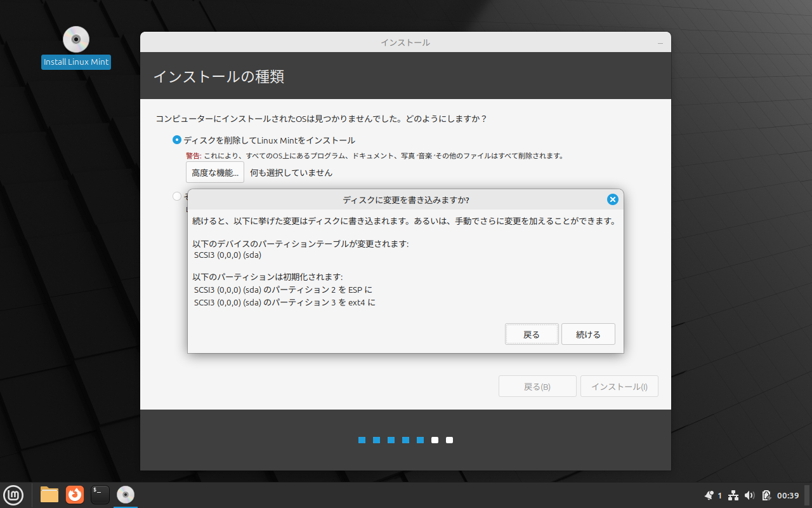The image size is (812, 508).
Task: Click the last white progress step dot
Action: (449, 440)
